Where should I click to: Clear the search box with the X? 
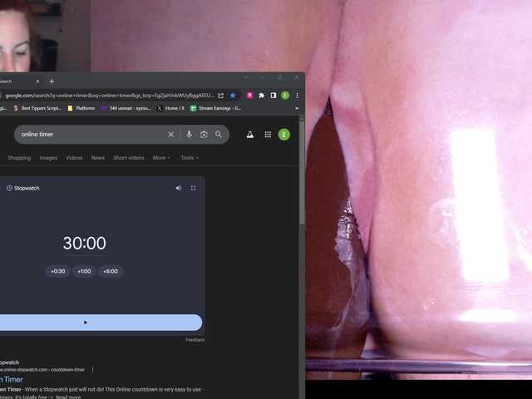coord(171,135)
